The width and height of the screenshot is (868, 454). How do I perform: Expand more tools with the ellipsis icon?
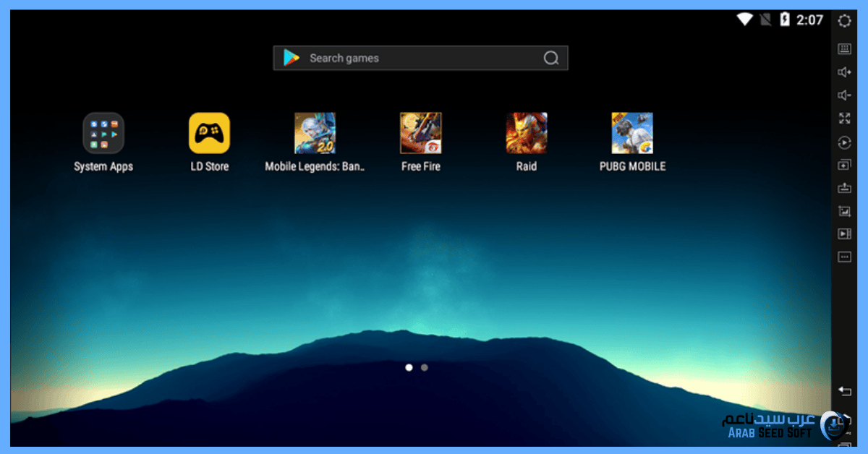pyautogui.click(x=844, y=257)
